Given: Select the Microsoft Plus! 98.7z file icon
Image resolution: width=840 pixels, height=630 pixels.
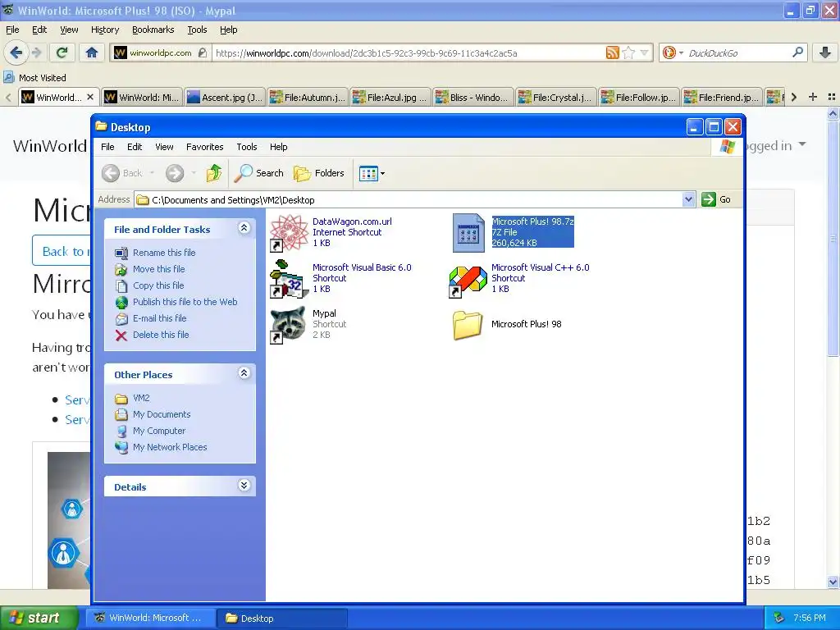Looking at the screenshot, I should click(x=468, y=232).
